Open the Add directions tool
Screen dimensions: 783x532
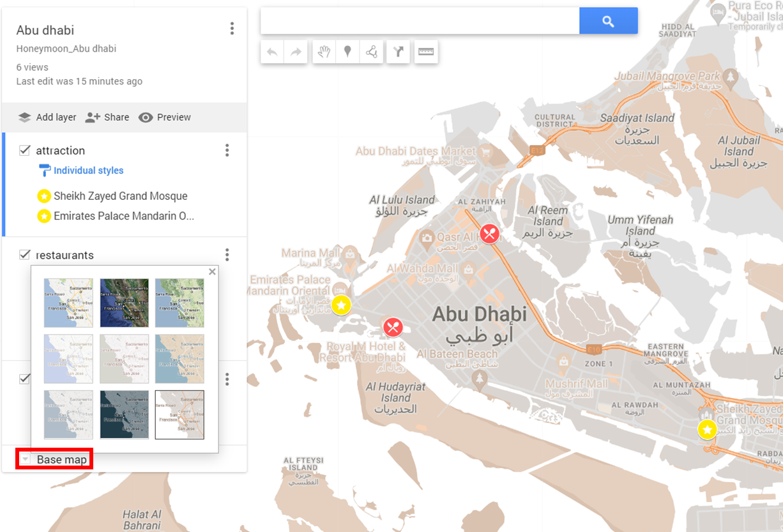(x=398, y=52)
